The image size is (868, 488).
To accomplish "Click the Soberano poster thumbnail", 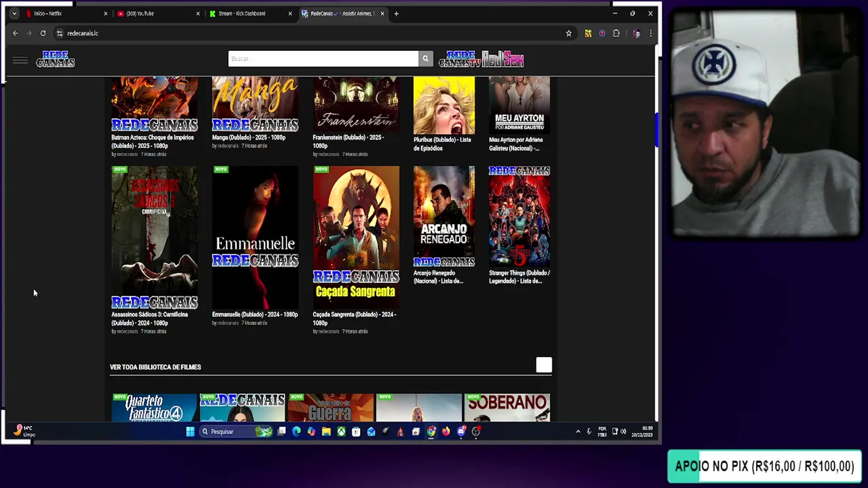I will (507, 407).
